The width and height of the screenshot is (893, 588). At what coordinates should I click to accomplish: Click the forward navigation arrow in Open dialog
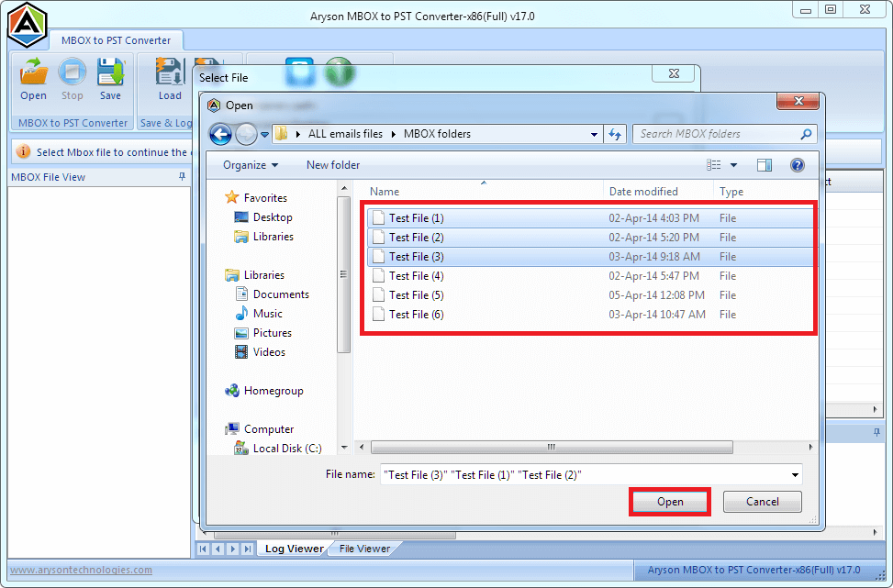pyautogui.click(x=246, y=134)
